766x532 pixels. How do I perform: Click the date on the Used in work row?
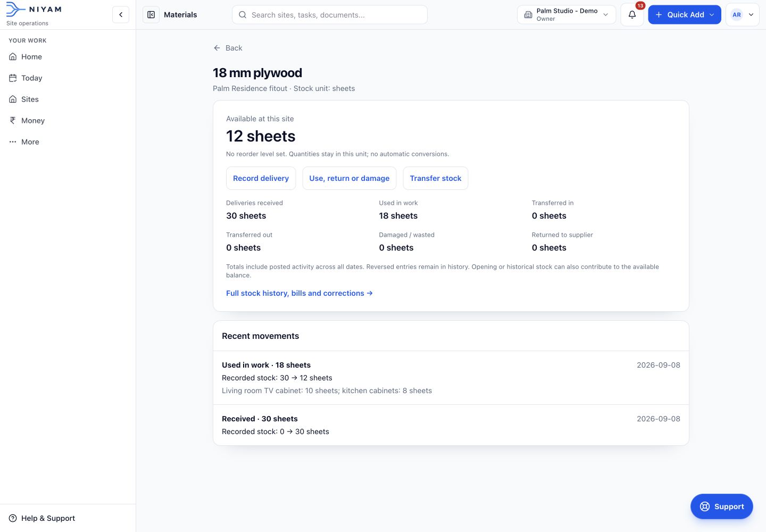pos(659,365)
